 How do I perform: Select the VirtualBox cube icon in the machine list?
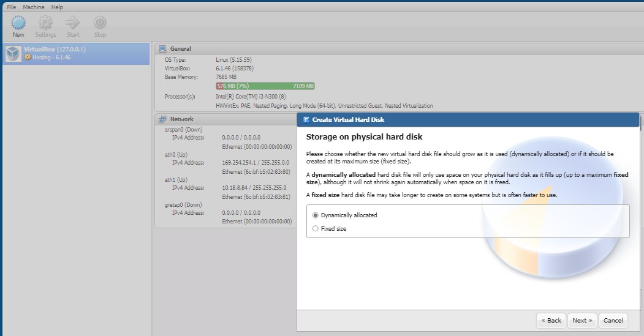[13, 53]
